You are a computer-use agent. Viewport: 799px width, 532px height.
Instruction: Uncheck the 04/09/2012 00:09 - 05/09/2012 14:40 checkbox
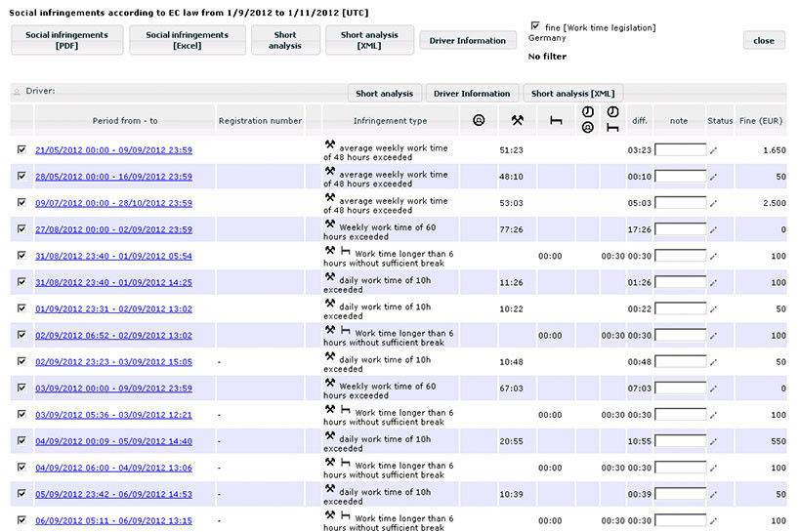tap(21, 440)
